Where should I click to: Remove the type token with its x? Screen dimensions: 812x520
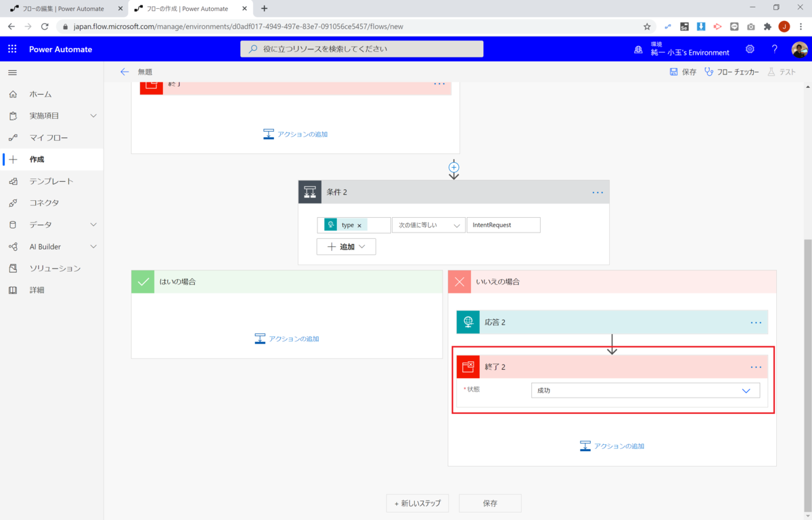click(359, 225)
